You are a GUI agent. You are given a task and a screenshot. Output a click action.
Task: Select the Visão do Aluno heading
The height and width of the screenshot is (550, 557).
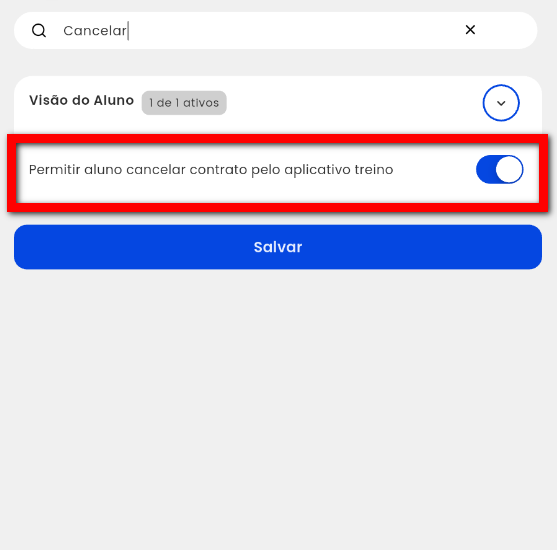pyautogui.click(x=81, y=101)
